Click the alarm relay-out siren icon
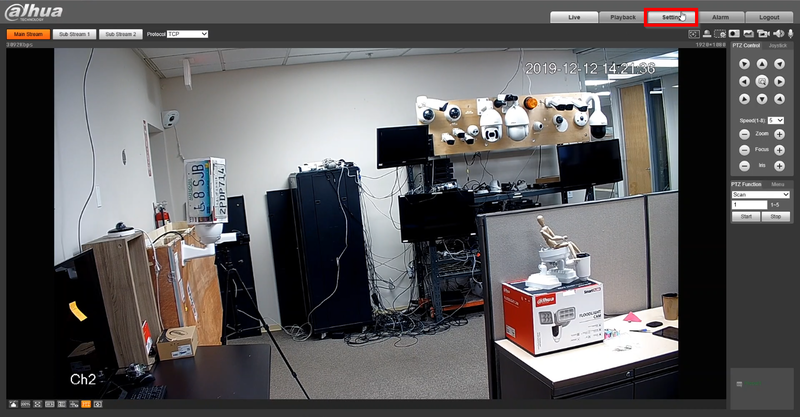 [x=707, y=34]
